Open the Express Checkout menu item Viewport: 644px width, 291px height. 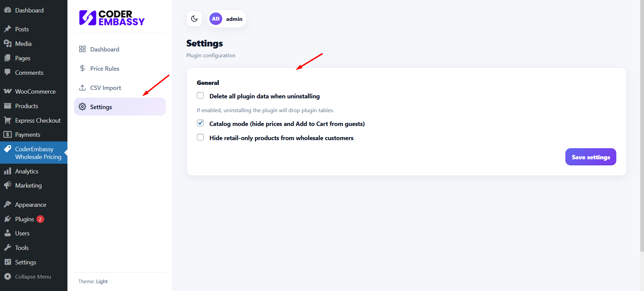click(x=37, y=120)
